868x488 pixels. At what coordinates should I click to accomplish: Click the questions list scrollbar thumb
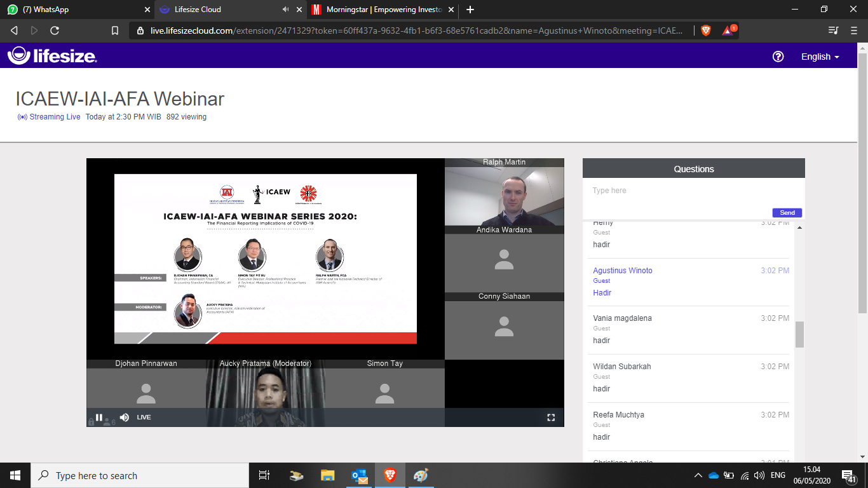point(799,334)
